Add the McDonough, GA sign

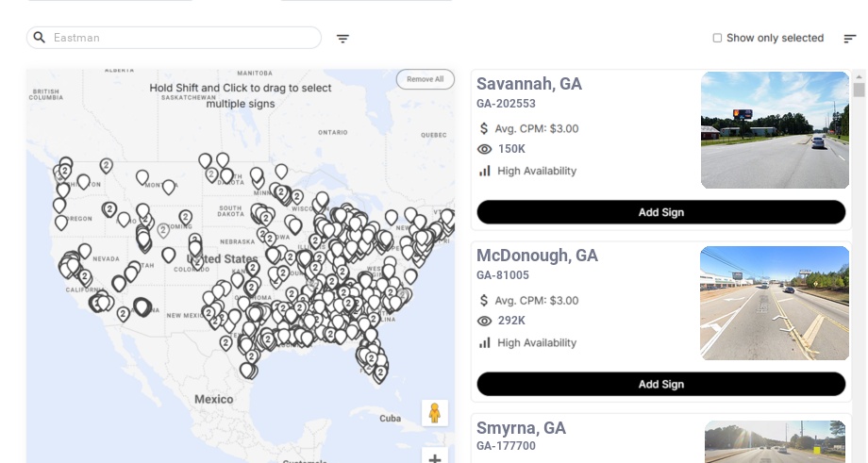coord(661,384)
